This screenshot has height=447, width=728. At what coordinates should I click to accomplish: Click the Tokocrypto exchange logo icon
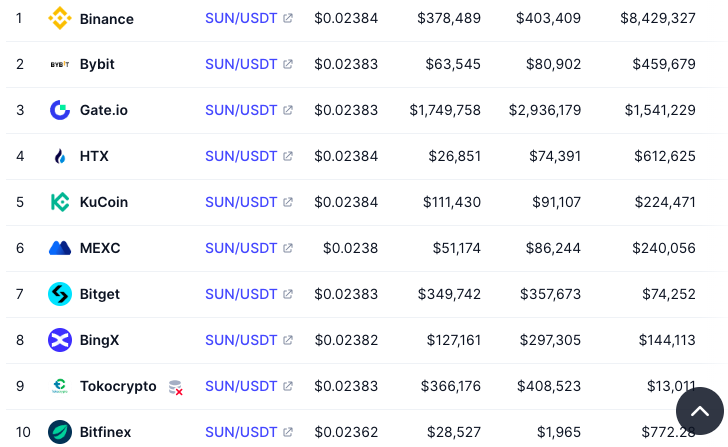[x=60, y=386]
